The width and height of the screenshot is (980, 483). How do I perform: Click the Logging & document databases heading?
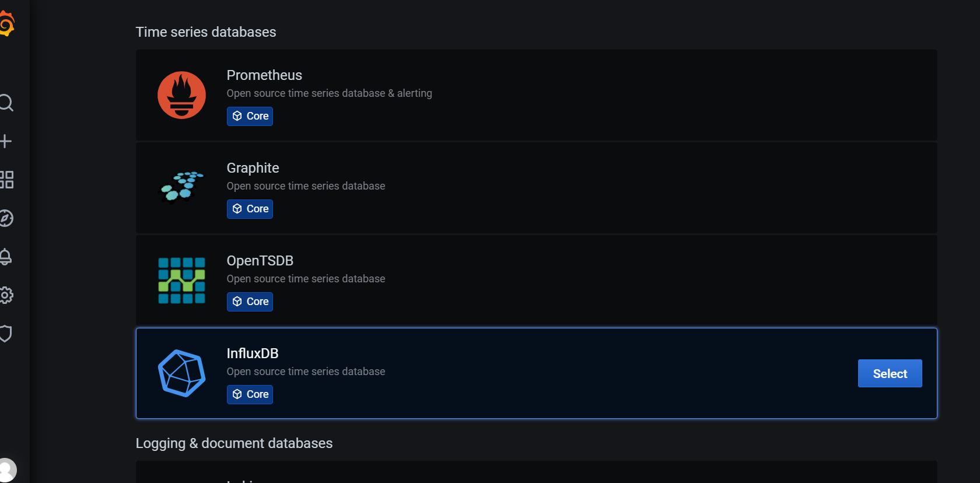pyautogui.click(x=234, y=443)
